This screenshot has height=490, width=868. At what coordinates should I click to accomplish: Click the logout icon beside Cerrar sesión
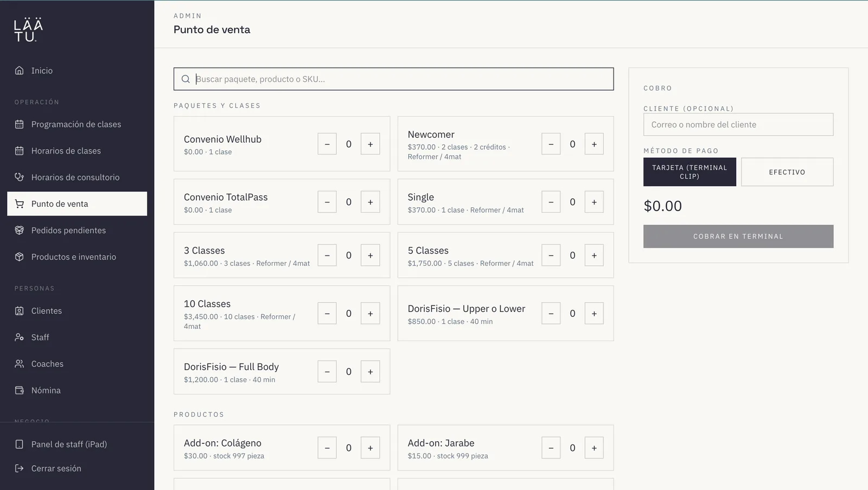(x=20, y=468)
